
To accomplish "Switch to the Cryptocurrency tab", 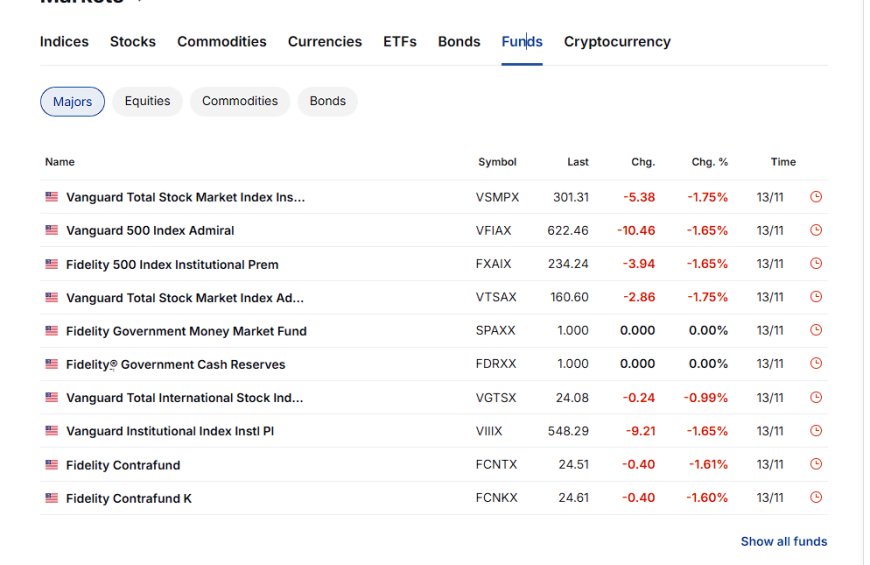I will pyautogui.click(x=617, y=42).
